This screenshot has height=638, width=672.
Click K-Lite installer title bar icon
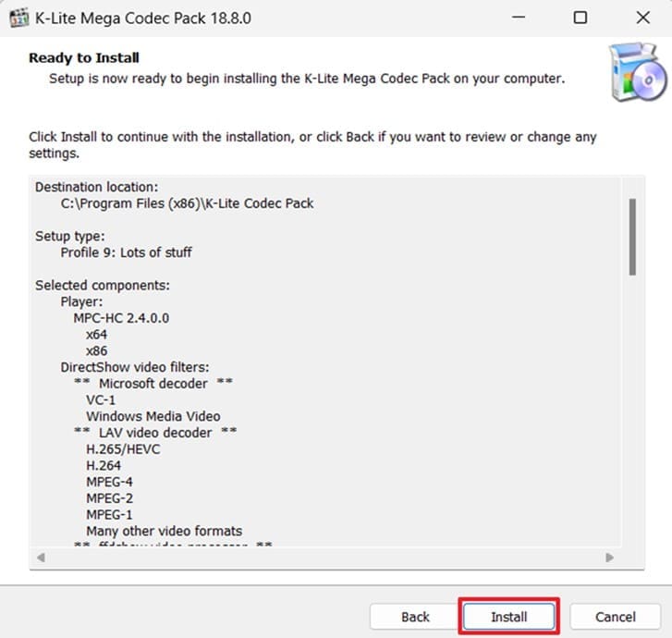coord(19,18)
